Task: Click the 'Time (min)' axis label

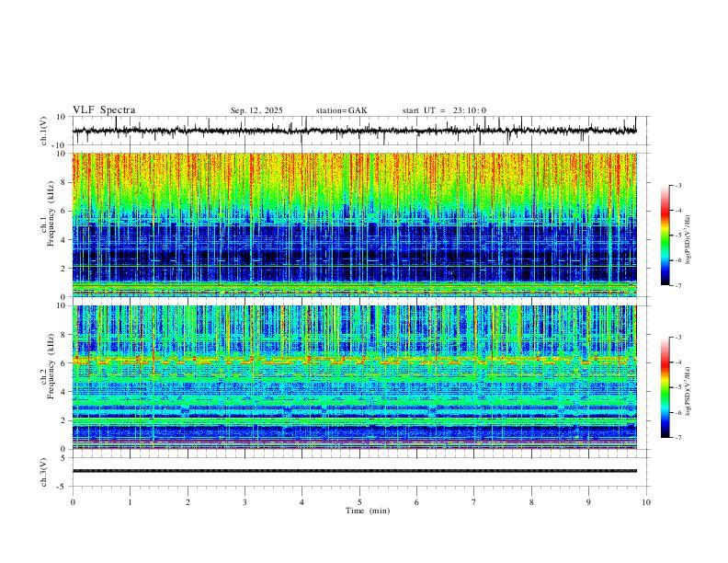Action: click(x=368, y=511)
